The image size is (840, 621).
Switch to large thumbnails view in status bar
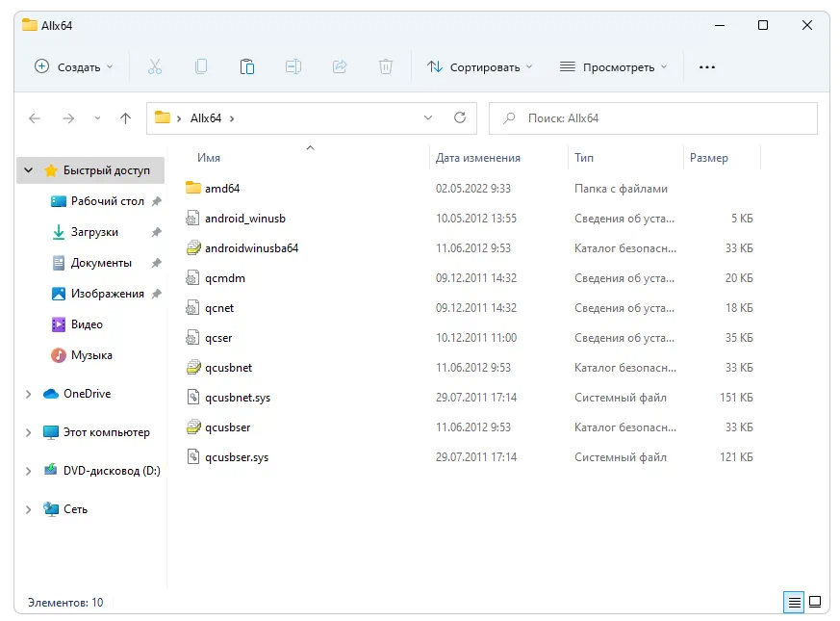click(x=815, y=603)
